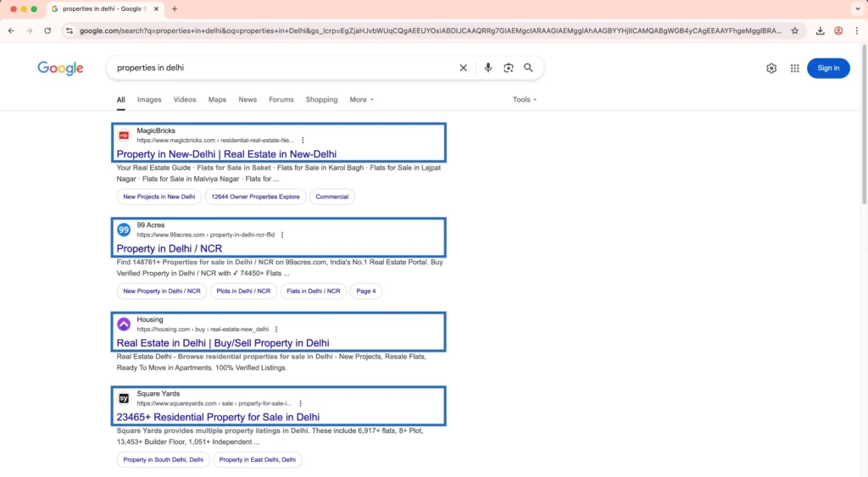Viewport: 868px width, 477px height.
Task: Open the Chrome three-dot menu
Action: [856, 31]
